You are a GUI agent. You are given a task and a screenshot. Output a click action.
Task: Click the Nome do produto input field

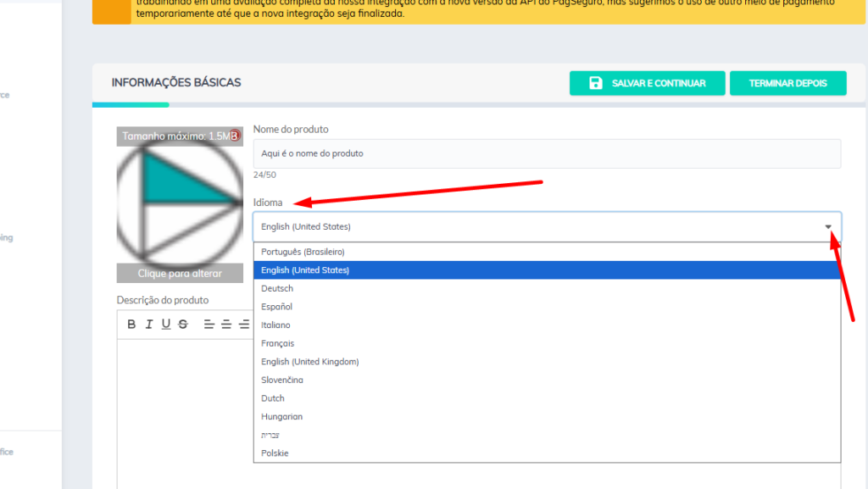click(x=547, y=153)
